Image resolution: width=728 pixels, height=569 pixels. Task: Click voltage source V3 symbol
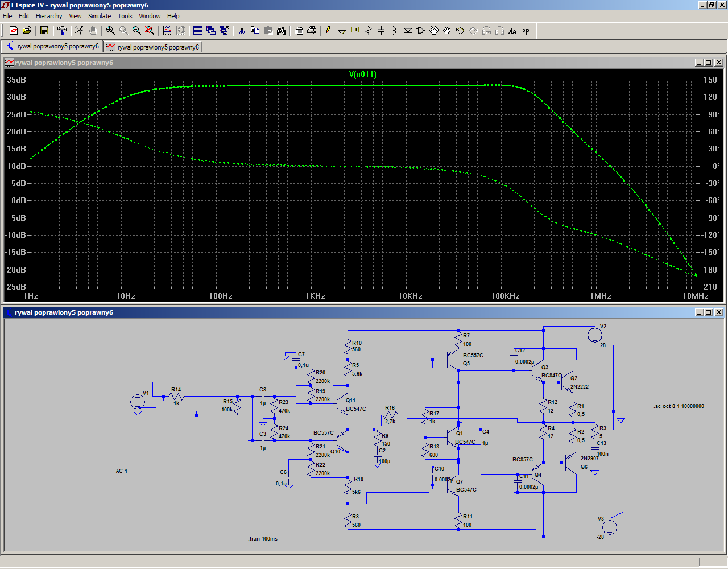[x=610, y=527]
